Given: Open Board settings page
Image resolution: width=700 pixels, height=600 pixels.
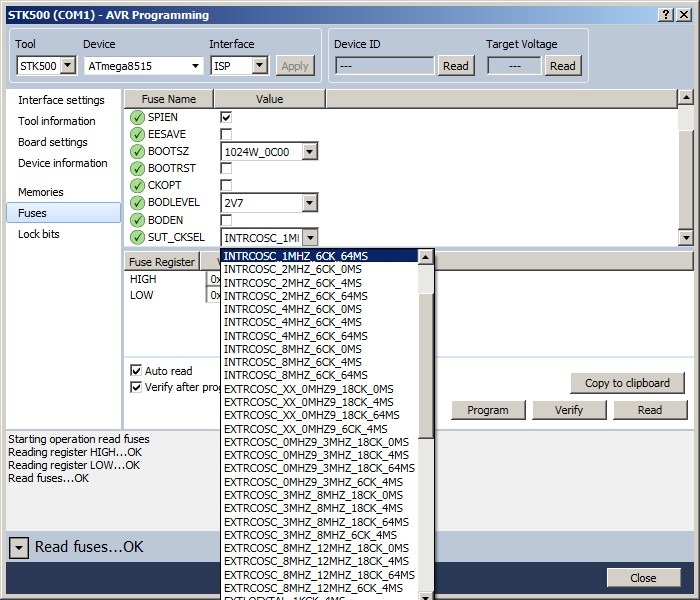Looking at the screenshot, I should coord(53,142).
